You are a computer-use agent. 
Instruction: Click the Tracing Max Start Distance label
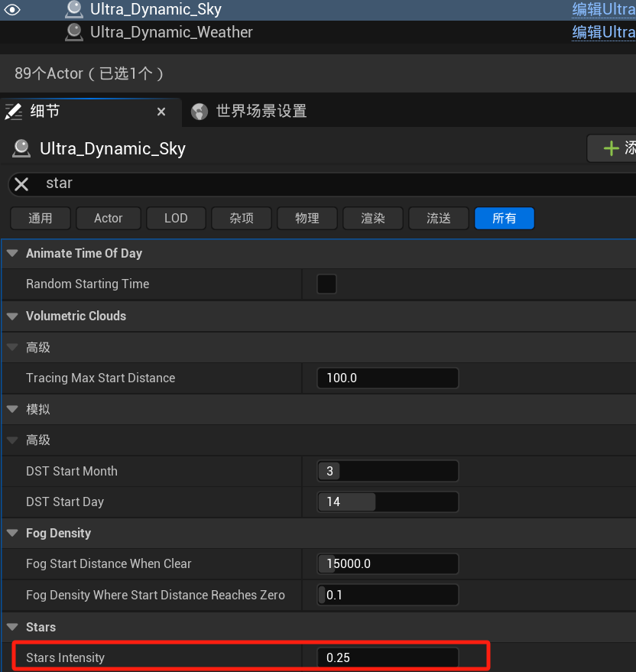100,378
